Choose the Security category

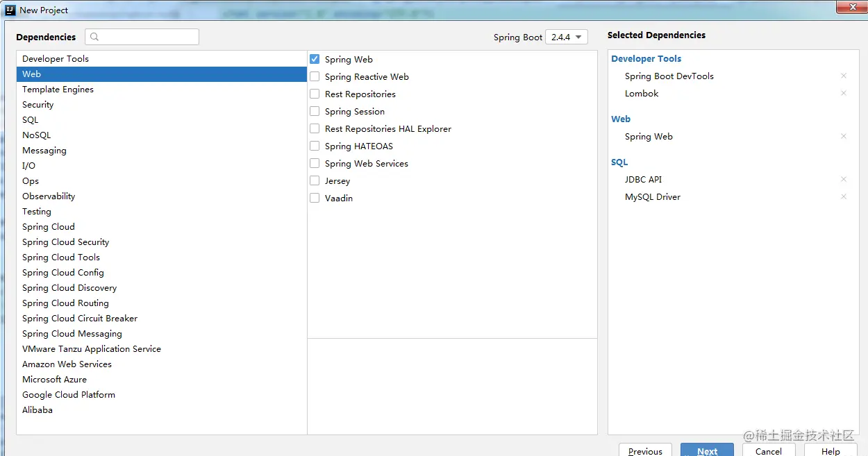[x=161, y=105]
